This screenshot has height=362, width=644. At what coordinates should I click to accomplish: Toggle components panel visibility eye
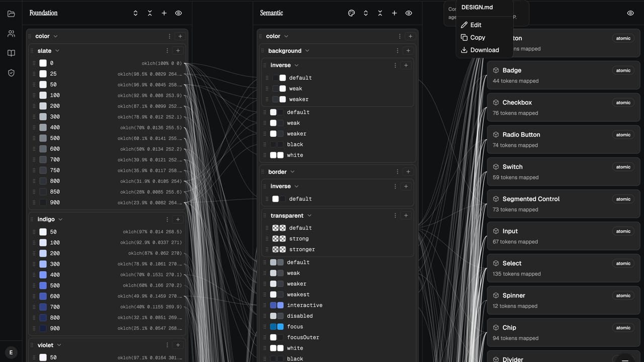[x=630, y=13]
